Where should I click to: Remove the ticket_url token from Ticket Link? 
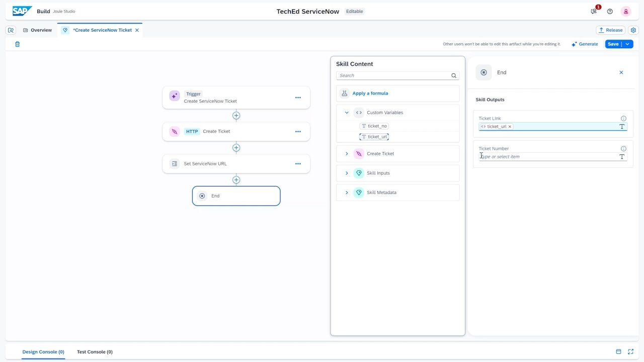(510, 127)
